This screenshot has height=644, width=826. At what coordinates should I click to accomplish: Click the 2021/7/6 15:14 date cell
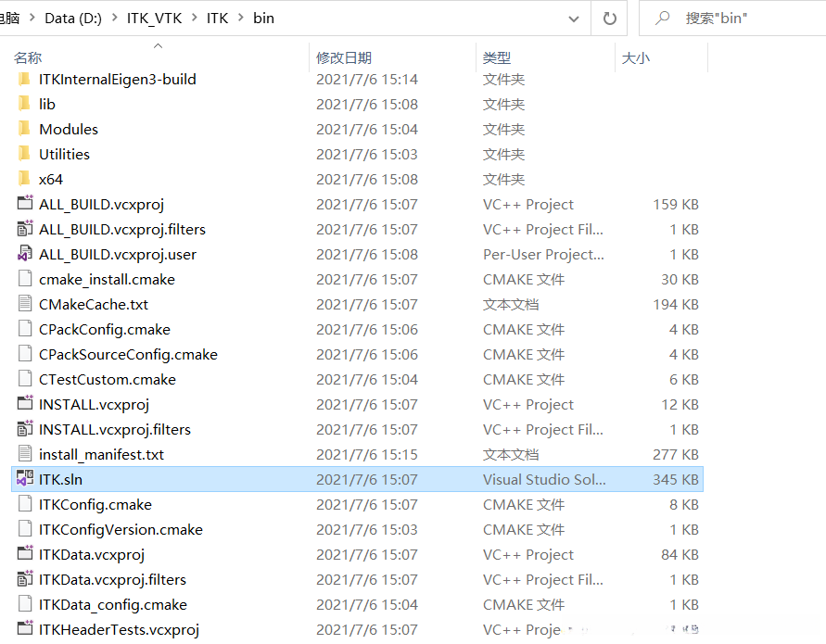(367, 80)
